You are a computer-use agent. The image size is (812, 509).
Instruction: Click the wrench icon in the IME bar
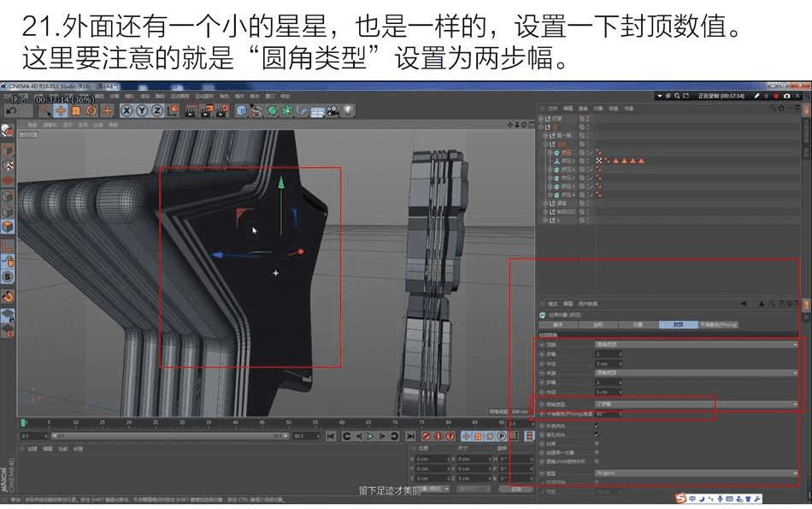[757, 499]
